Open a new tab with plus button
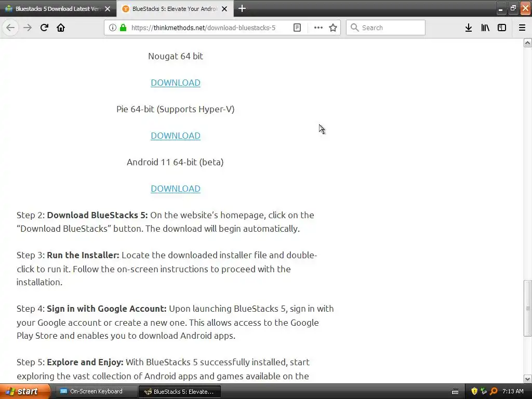 [x=242, y=8]
